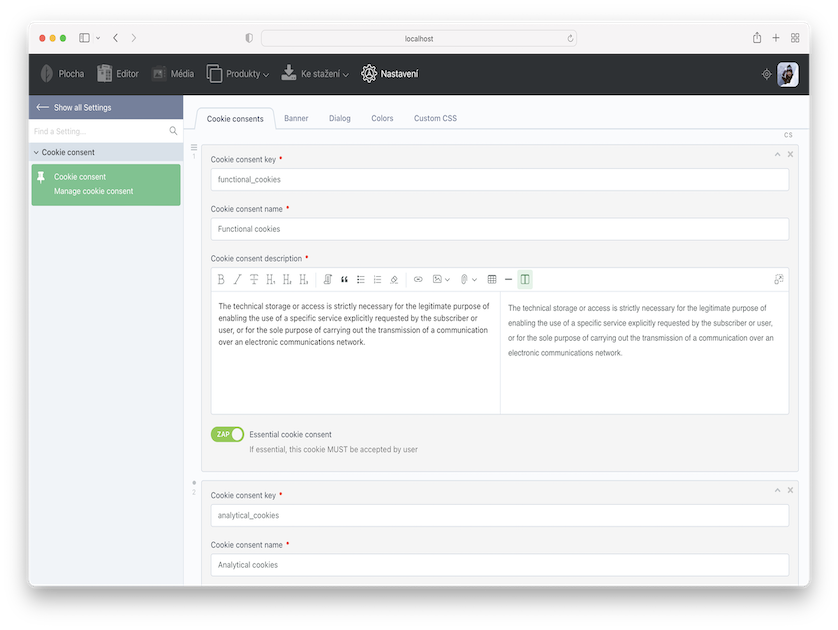Open the Plocha menu item
The height and width of the screenshot is (630, 838).
tap(63, 74)
